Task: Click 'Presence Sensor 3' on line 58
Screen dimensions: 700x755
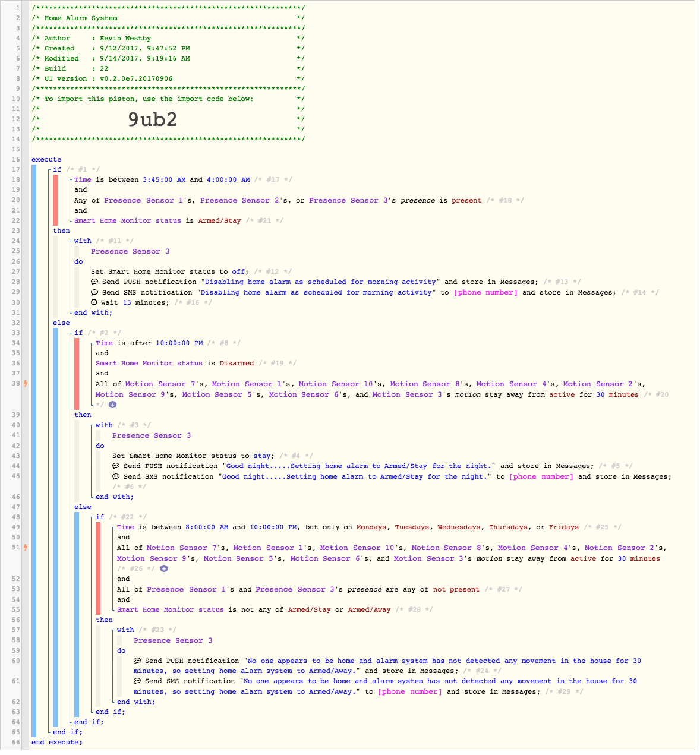Action: pos(173,640)
